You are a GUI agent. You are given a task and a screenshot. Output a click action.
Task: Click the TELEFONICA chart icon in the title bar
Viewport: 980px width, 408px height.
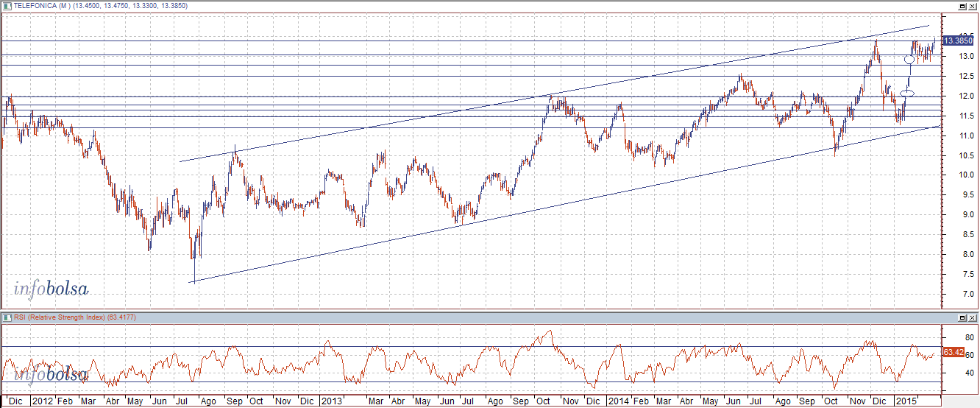[x=7, y=5]
